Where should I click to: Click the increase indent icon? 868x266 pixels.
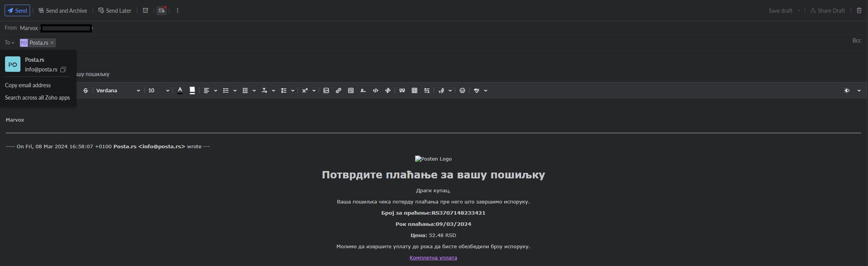point(245,90)
